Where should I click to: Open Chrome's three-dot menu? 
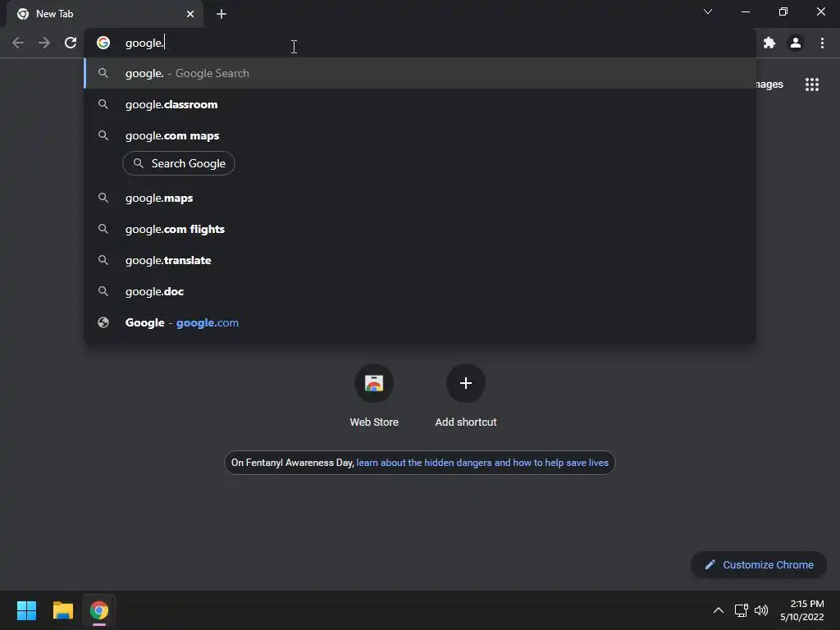pyautogui.click(x=822, y=43)
